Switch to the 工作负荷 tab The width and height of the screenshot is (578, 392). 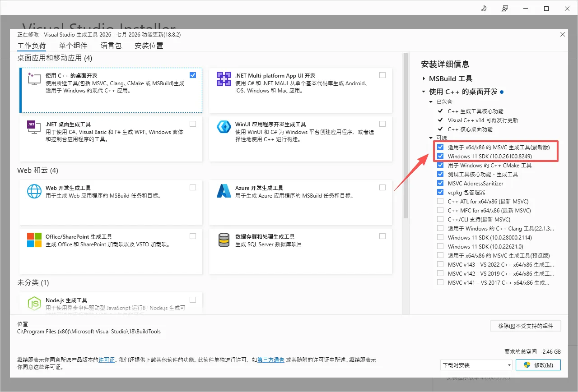point(32,46)
